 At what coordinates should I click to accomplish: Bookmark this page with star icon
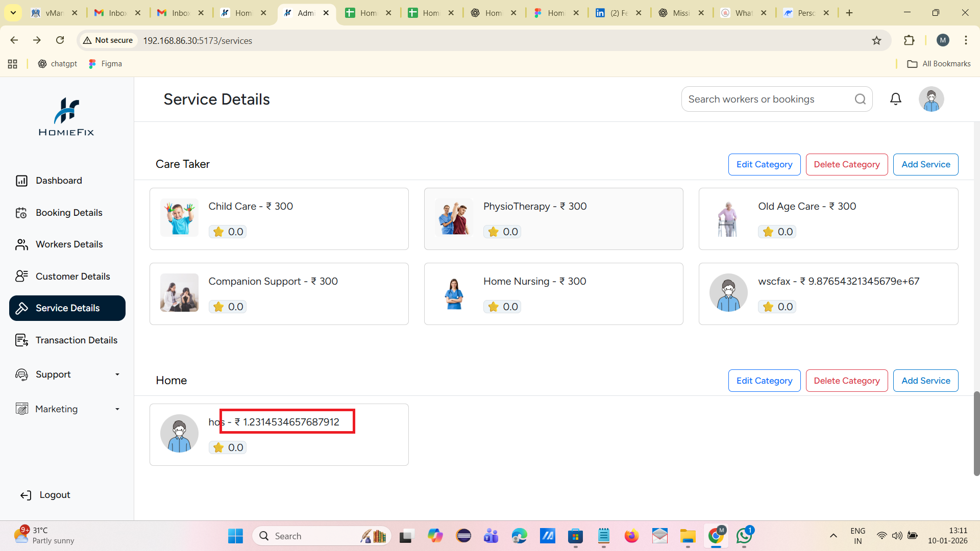coord(876,40)
